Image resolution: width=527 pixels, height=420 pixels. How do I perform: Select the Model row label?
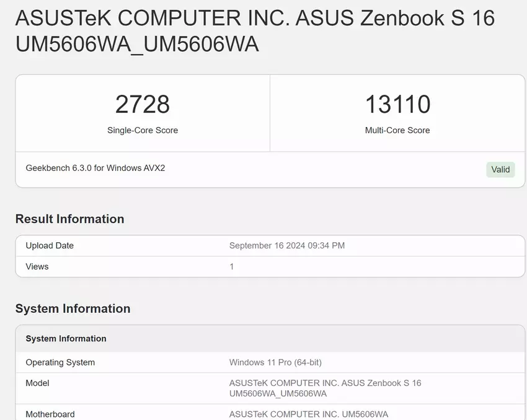click(x=37, y=383)
